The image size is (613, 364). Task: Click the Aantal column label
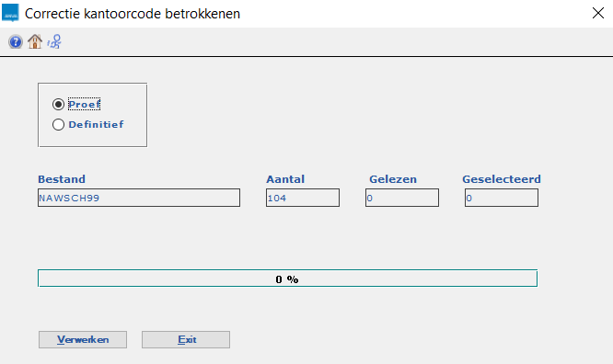pyautogui.click(x=285, y=179)
